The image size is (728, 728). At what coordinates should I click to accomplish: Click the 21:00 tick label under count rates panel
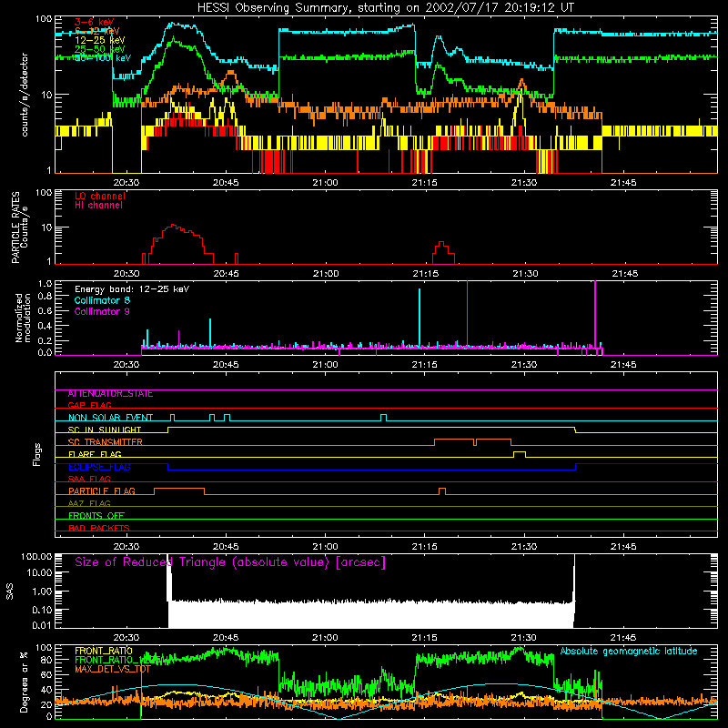tap(325, 183)
